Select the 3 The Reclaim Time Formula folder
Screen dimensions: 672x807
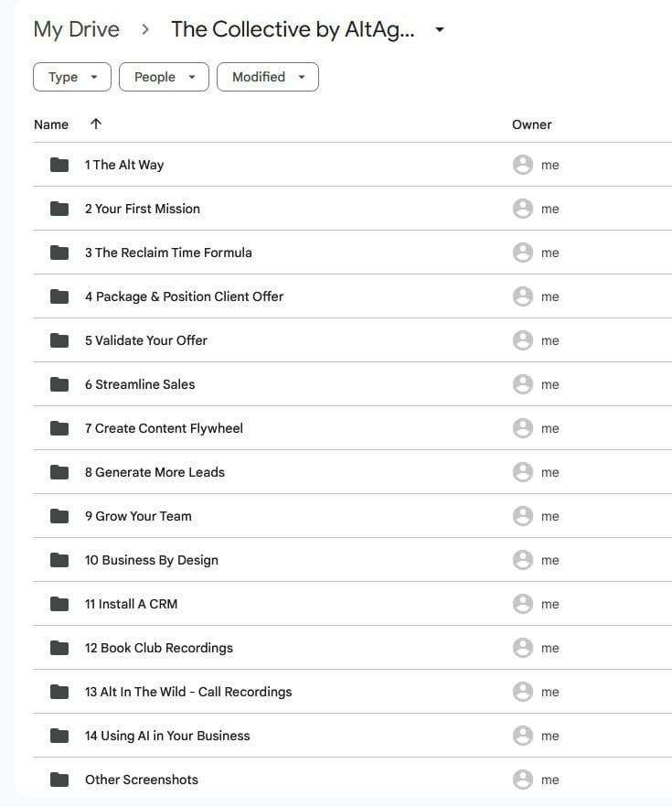click(168, 253)
